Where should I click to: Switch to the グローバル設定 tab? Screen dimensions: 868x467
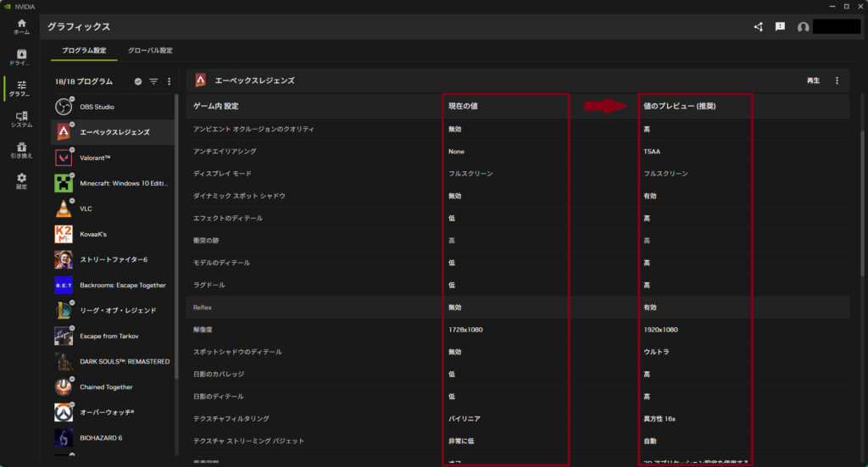tap(150, 51)
